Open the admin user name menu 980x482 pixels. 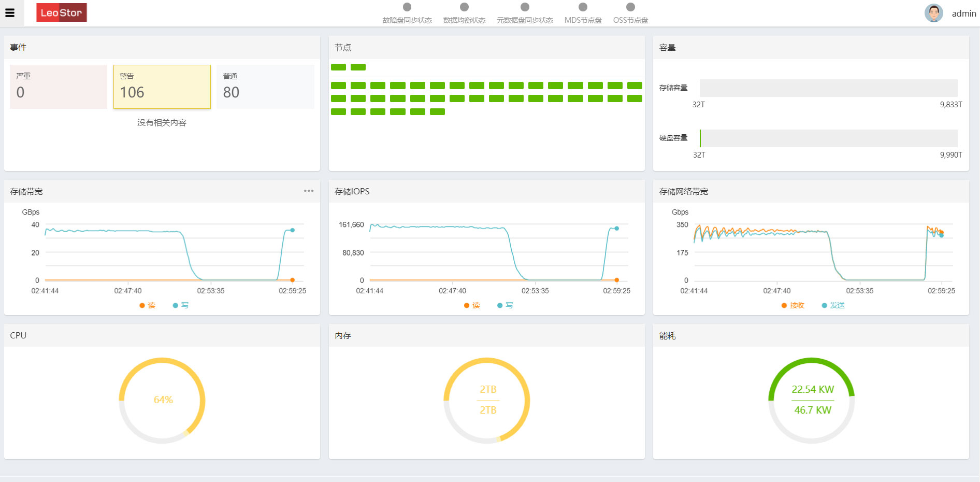point(963,13)
